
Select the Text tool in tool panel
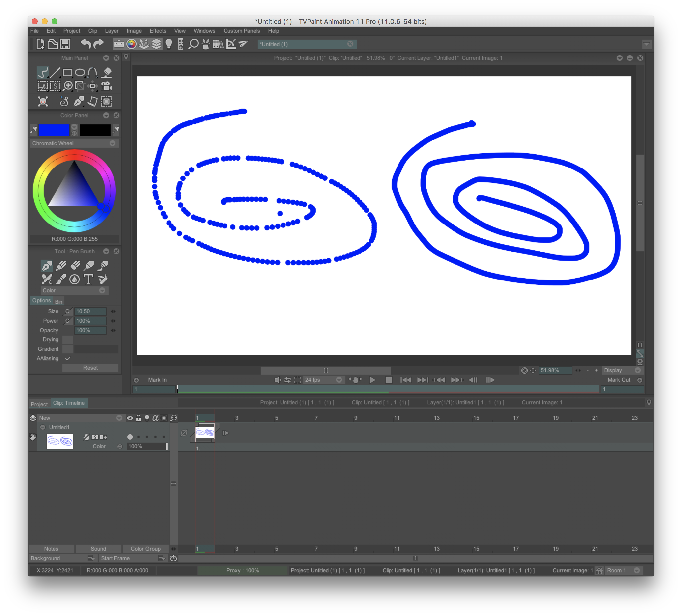tap(88, 280)
